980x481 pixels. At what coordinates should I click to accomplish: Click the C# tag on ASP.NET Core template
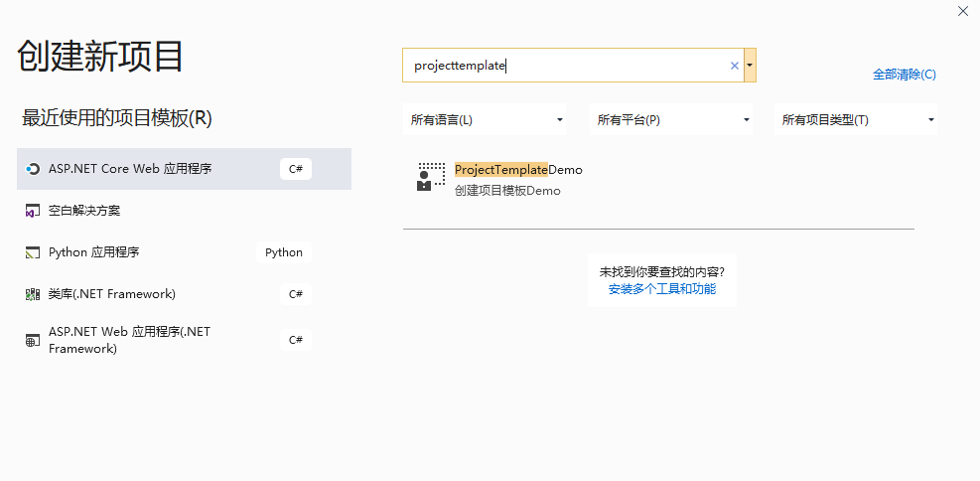(296, 169)
